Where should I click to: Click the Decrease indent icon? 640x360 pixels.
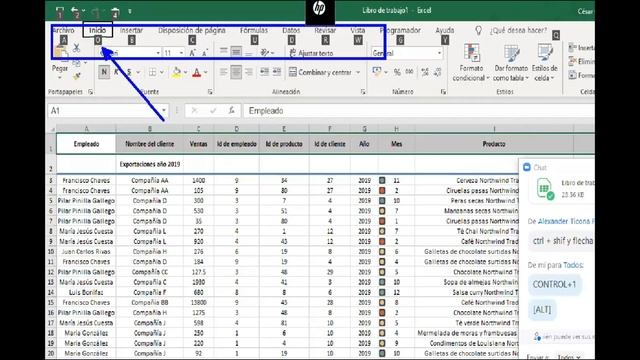264,72
